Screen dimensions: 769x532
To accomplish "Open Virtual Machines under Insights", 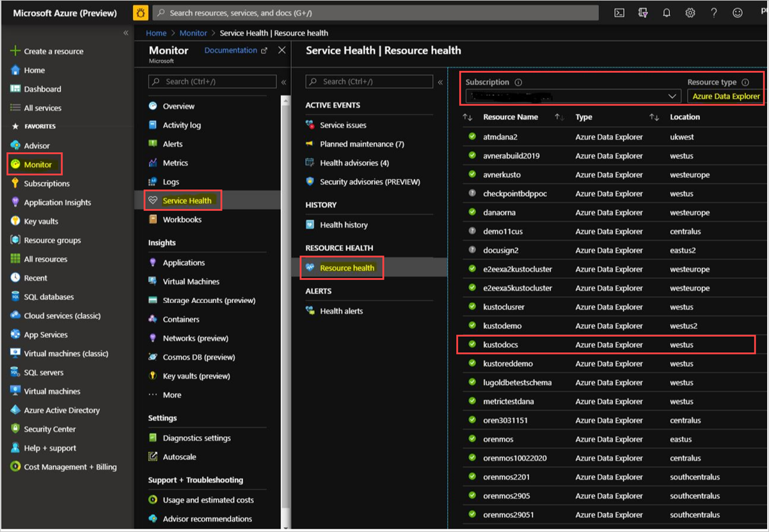I will 191,281.
